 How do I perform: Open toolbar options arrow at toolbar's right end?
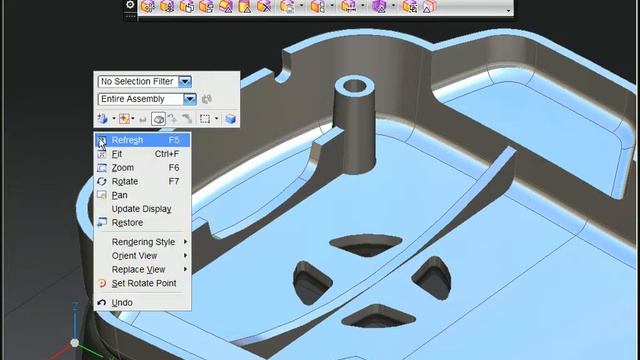(508, 11)
